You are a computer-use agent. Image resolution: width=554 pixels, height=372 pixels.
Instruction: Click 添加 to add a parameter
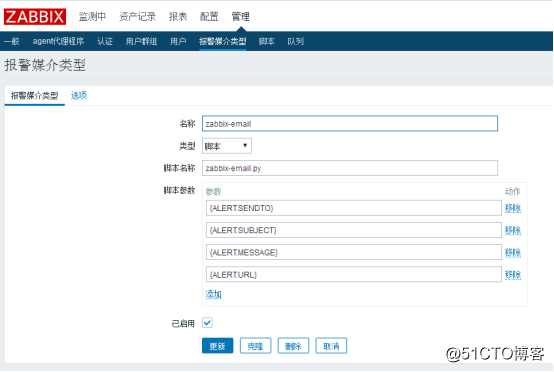(213, 294)
